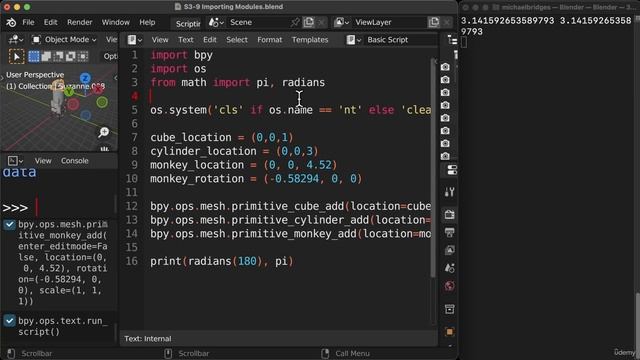The width and height of the screenshot is (640, 360).
Task: Open the Blender logo menu
Action: (x=11, y=22)
